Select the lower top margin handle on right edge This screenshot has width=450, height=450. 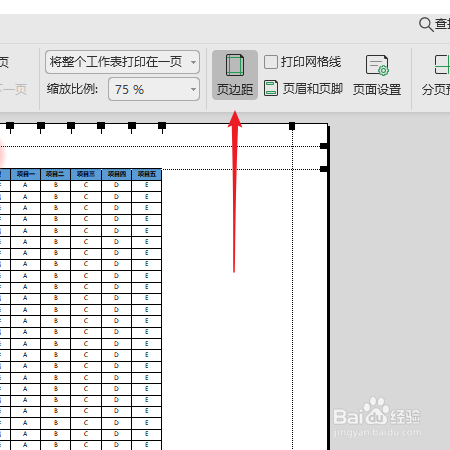pos(324,169)
